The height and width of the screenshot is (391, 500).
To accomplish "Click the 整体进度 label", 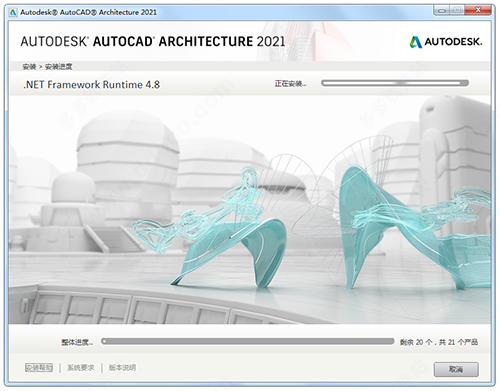I will pyautogui.click(x=77, y=342).
